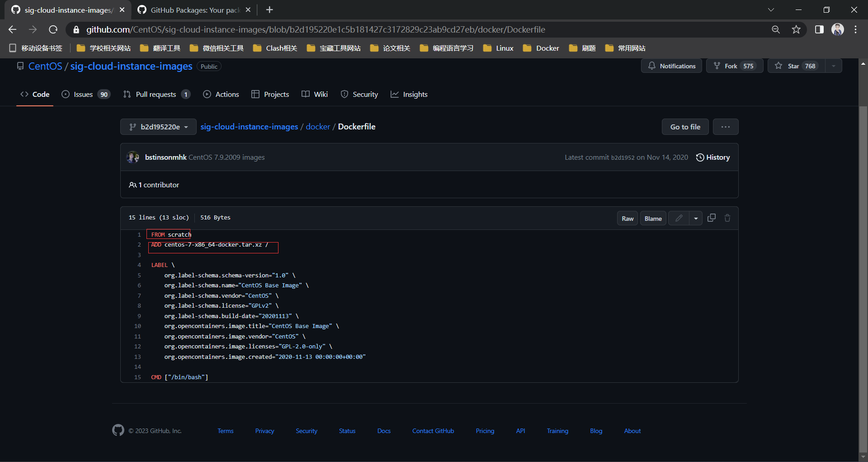Open the Contact GitHub footer link
This screenshot has height=462, width=868.
point(433,431)
